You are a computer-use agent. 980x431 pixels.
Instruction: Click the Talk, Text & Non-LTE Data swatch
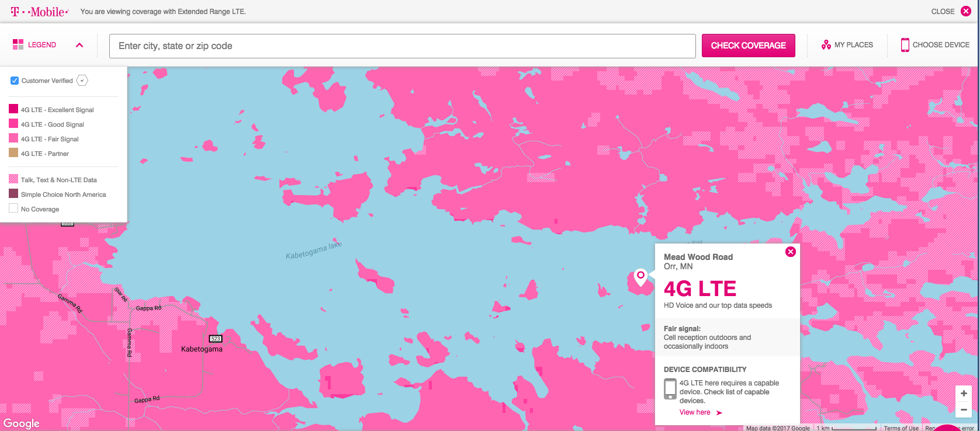pyautogui.click(x=13, y=179)
